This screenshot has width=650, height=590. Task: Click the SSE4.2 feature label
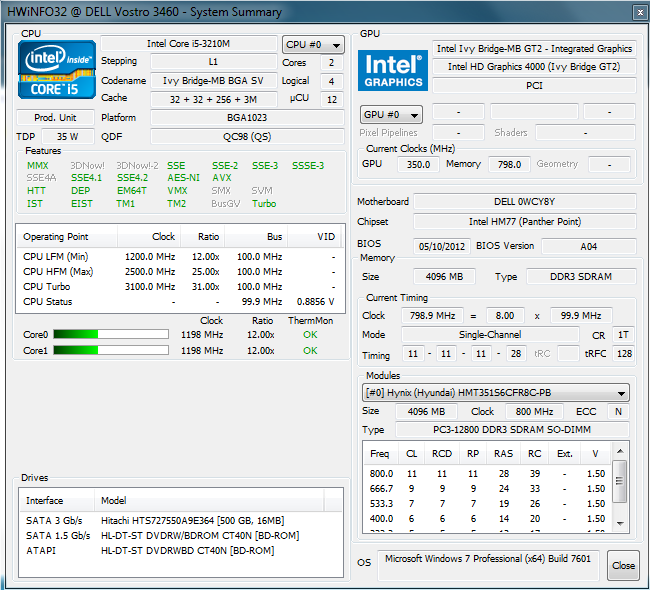[132, 178]
